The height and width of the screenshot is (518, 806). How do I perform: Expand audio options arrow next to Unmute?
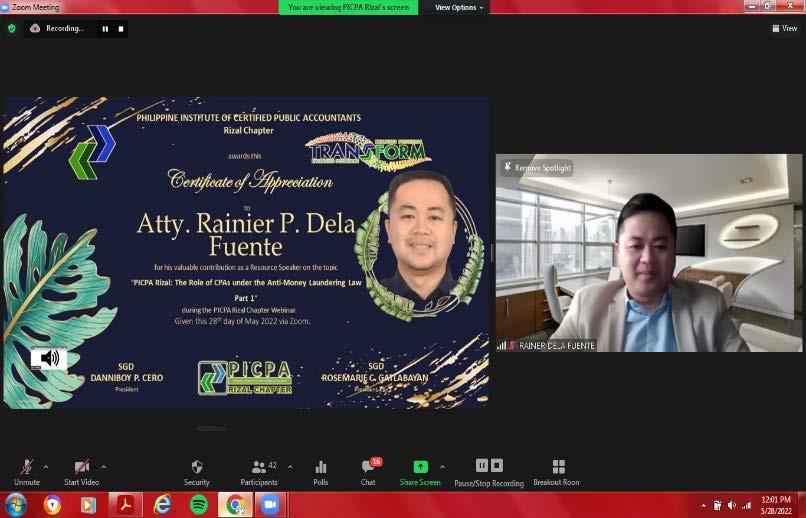tap(46, 467)
